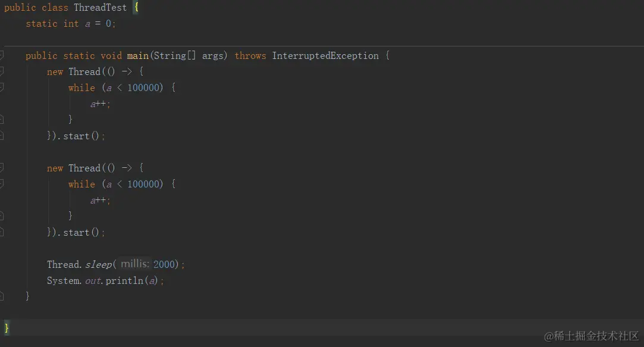Collapse the first new Thread lambda fold
This screenshot has height=347, width=644.
coord(2,71)
